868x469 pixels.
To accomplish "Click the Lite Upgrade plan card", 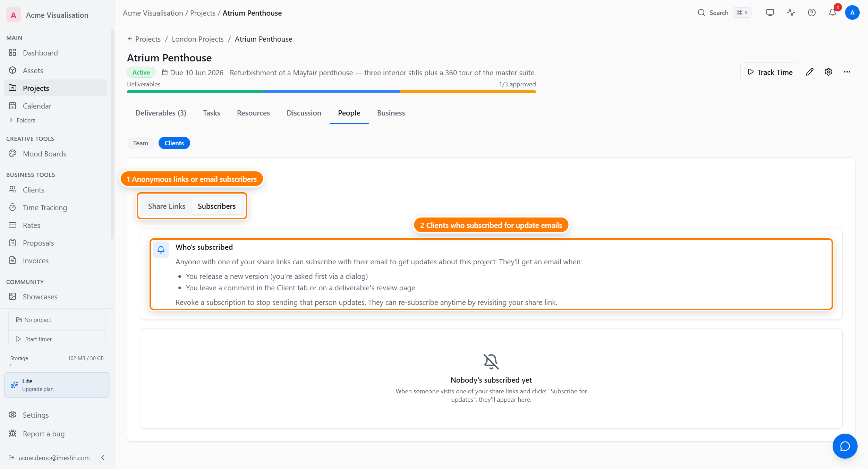I will [x=57, y=385].
